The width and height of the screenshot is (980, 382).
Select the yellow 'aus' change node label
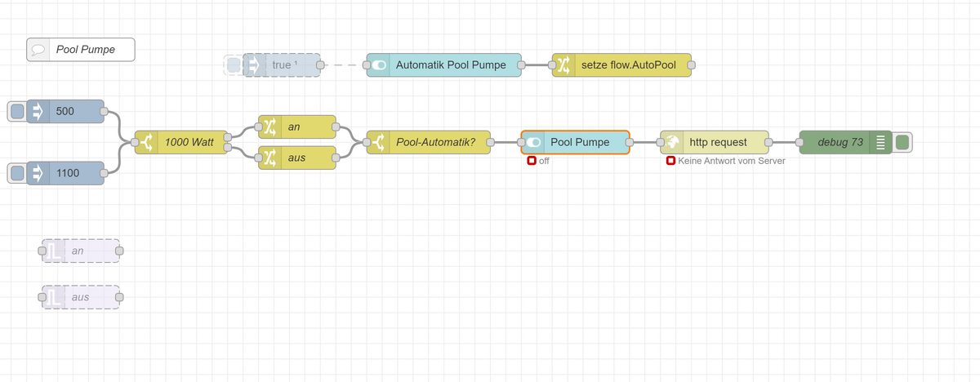pos(296,158)
